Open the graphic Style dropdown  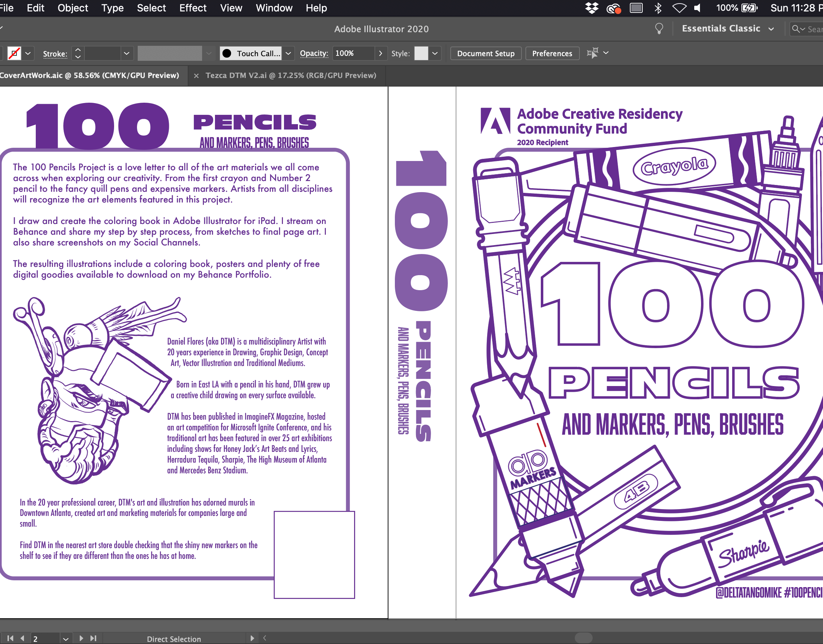(x=435, y=53)
